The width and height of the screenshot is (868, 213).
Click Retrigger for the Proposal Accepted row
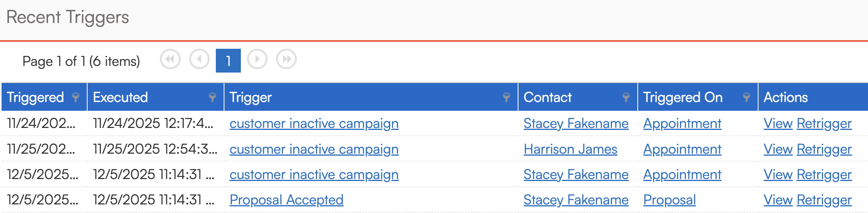(824, 200)
